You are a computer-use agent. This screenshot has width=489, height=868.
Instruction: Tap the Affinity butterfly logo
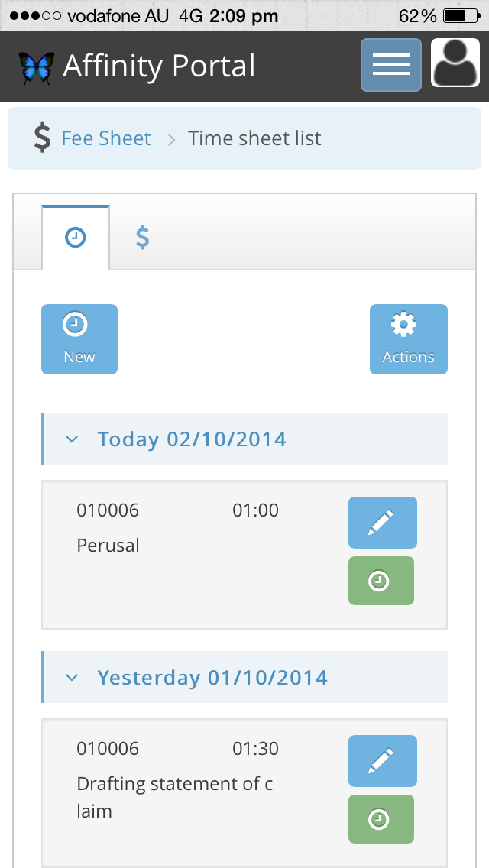pos(37,67)
